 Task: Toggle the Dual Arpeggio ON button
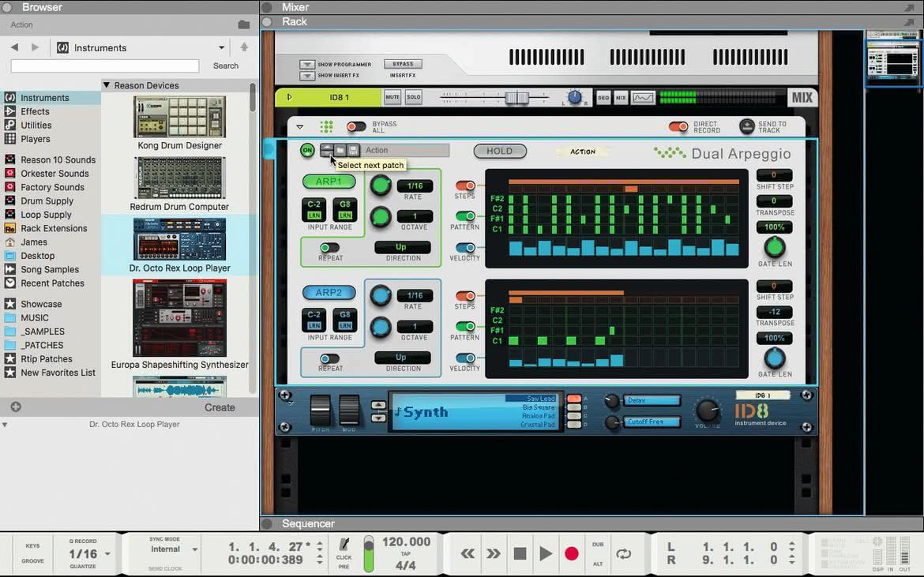pyautogui.click(x=307, y=150)
